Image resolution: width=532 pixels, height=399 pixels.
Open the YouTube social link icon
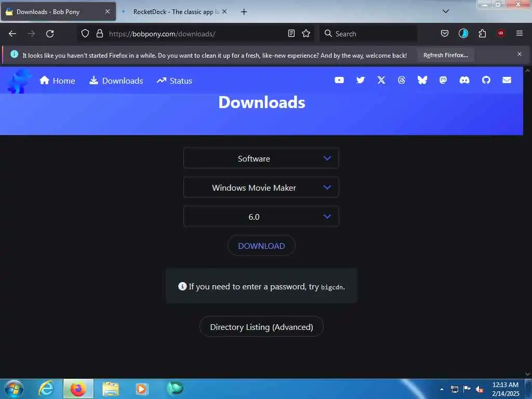pyautogui.click(x=339, y=80)
